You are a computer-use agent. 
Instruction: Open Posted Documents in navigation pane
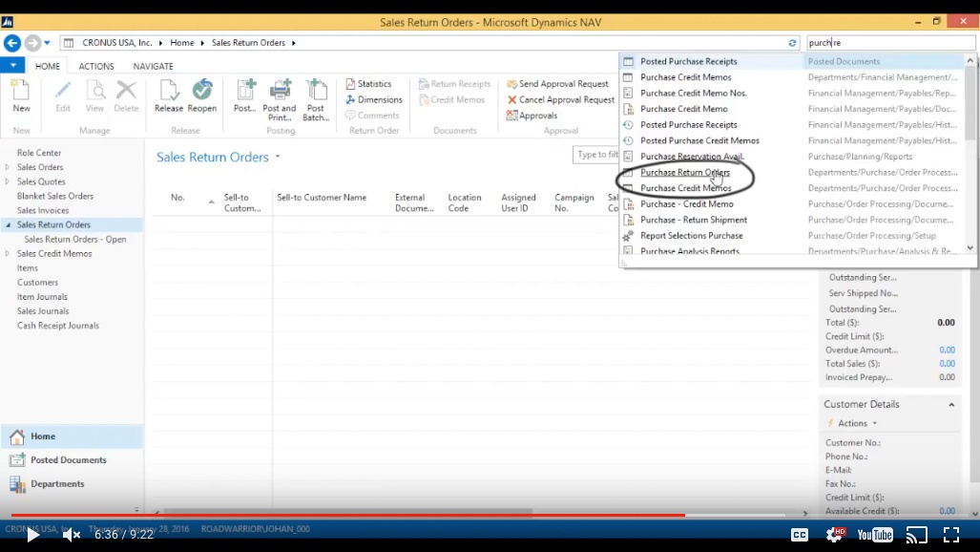(72, 460)
